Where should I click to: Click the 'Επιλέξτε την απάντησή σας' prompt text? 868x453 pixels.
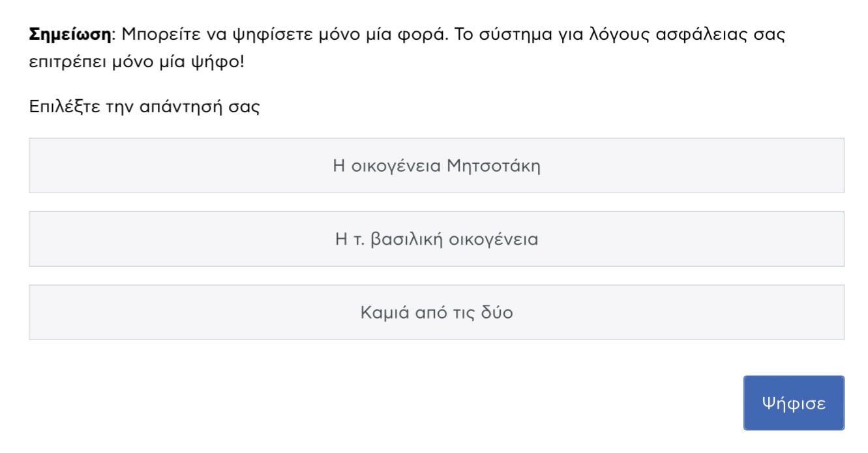(x=144, y=107)
